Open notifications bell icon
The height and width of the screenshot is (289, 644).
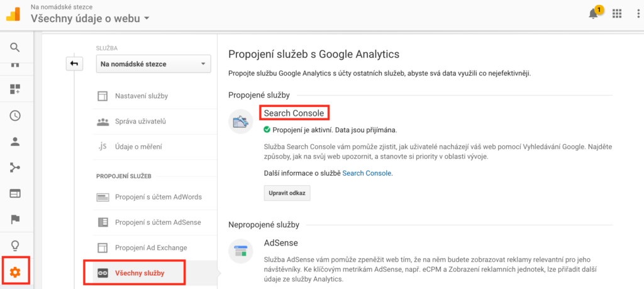pos(593,14)
